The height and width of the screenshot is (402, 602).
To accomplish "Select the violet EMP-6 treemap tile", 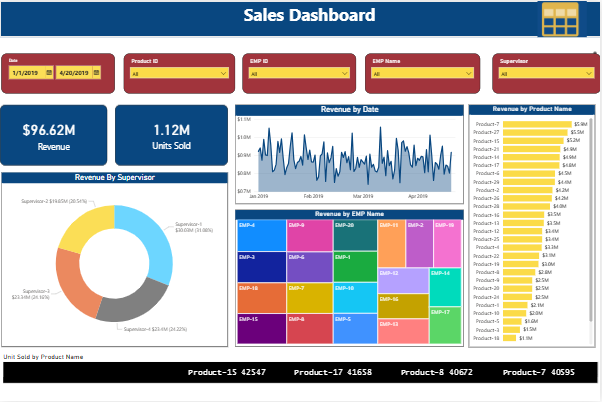I will click(x=309, y=267).
